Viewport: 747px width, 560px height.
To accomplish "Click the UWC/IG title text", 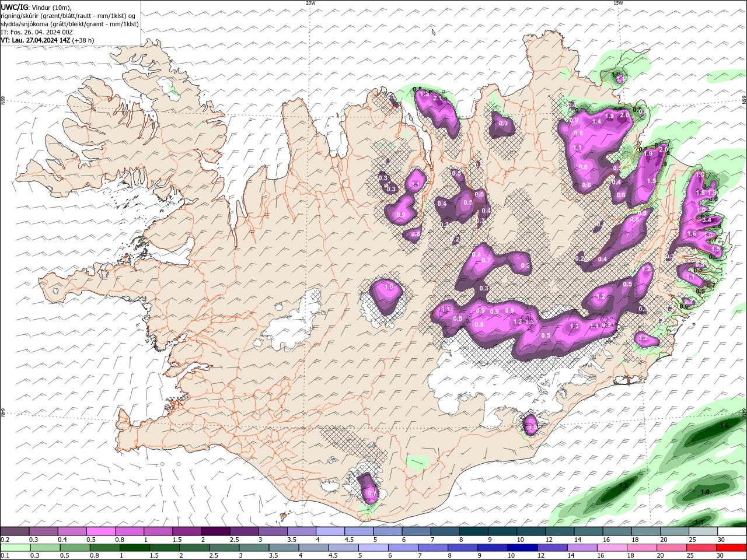I will click(14, 7).
